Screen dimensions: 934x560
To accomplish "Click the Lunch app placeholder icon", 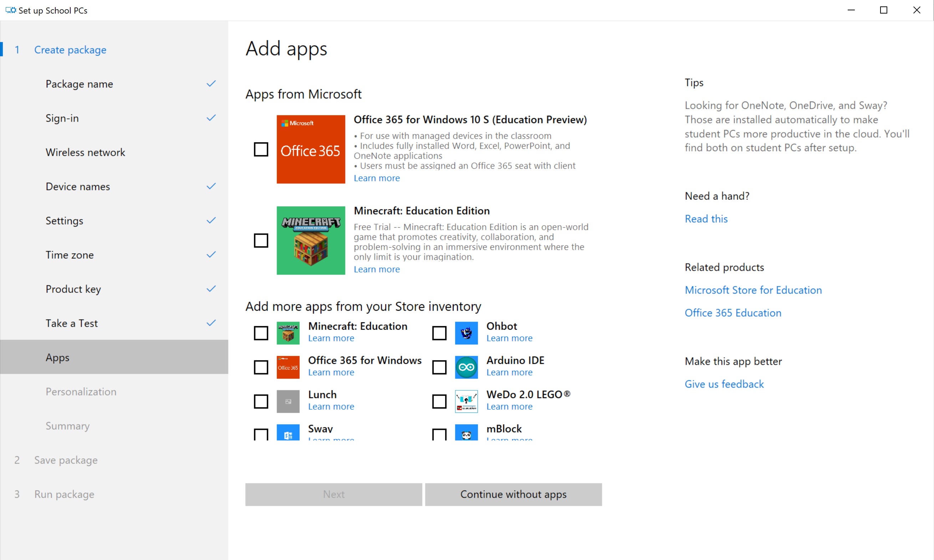I will [288, 401].
